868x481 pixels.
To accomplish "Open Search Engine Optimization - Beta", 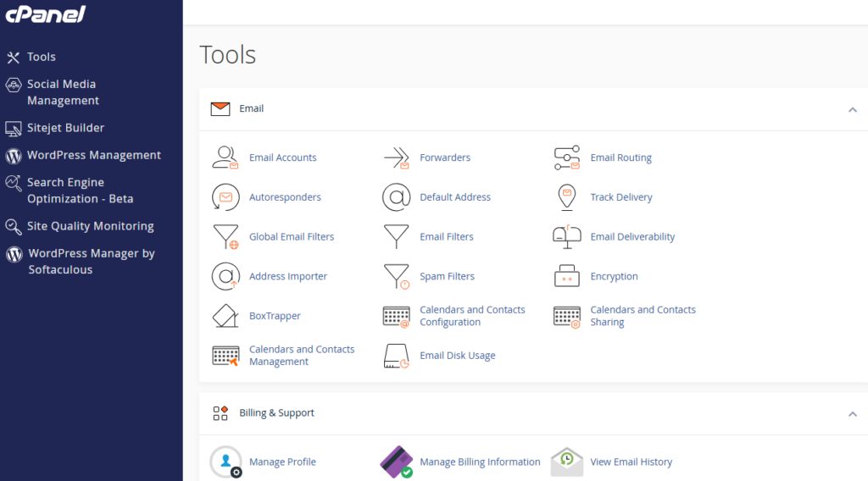I will click(81, 191).
